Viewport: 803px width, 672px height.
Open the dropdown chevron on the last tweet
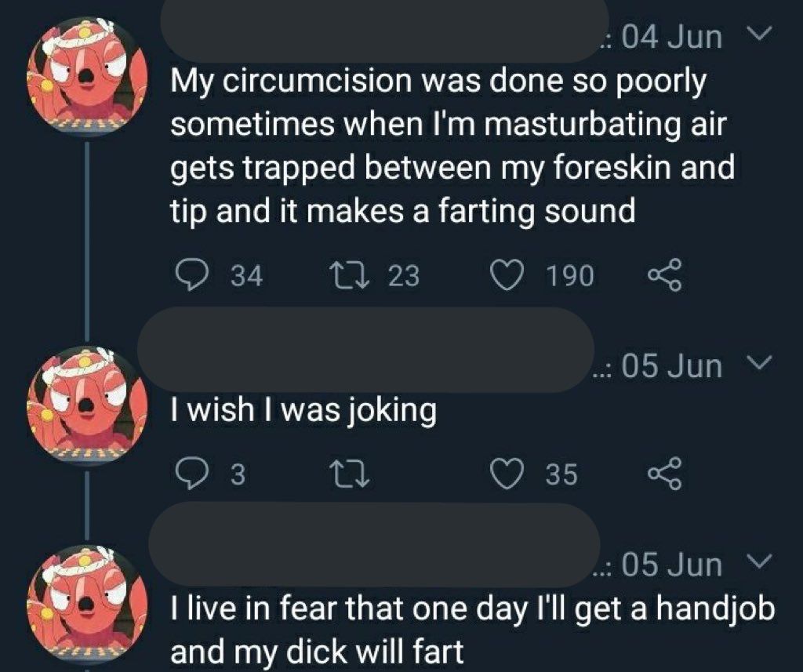coord(760,563)
